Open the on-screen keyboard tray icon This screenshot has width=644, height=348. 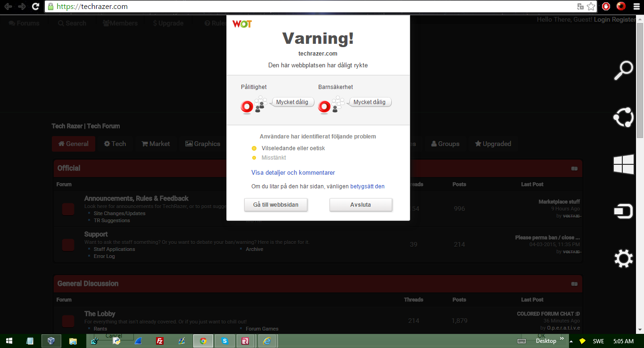pos(522,341)
